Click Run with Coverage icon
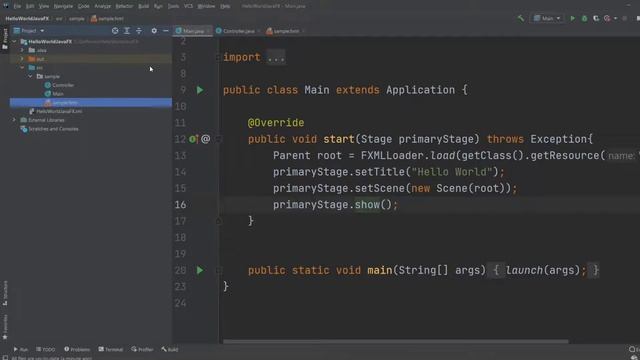Screen dimensions: 640x360 pos(596,18)
